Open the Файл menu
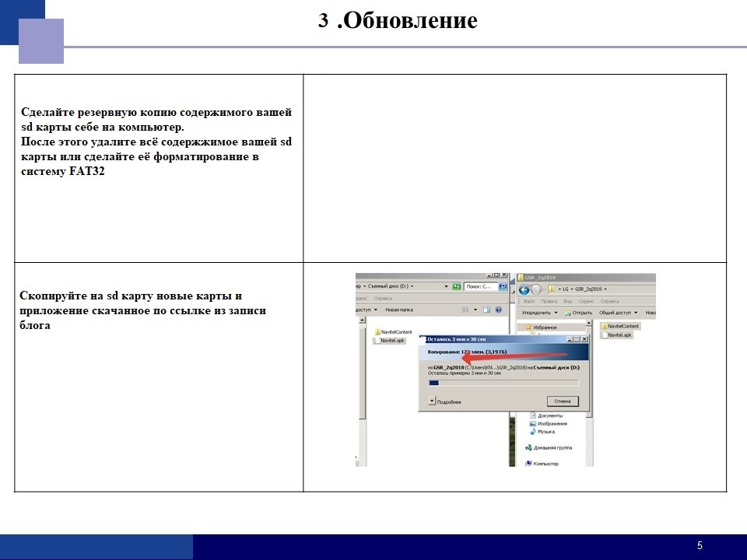The height and width of the screenshot is (560, 747). click(529, 302)
